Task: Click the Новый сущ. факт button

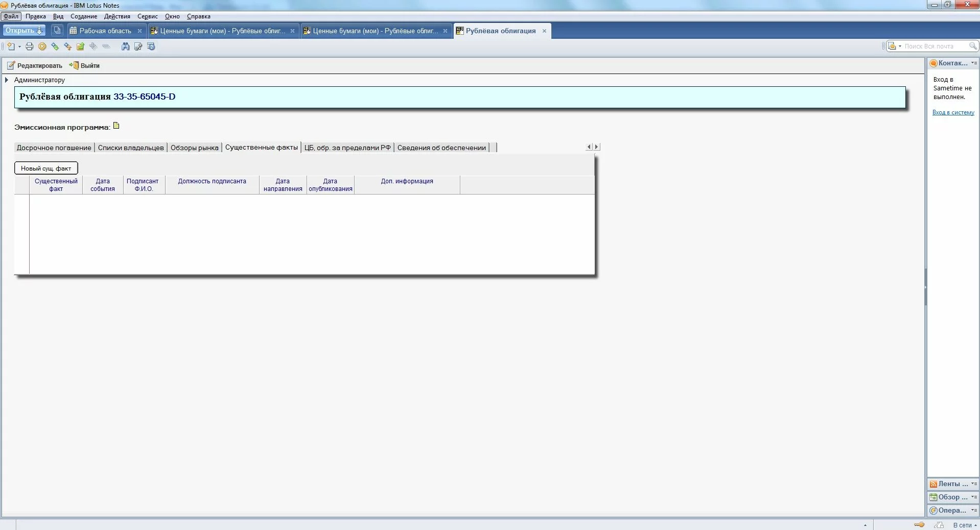Action: pyautogui.click(x=46, y=168)
